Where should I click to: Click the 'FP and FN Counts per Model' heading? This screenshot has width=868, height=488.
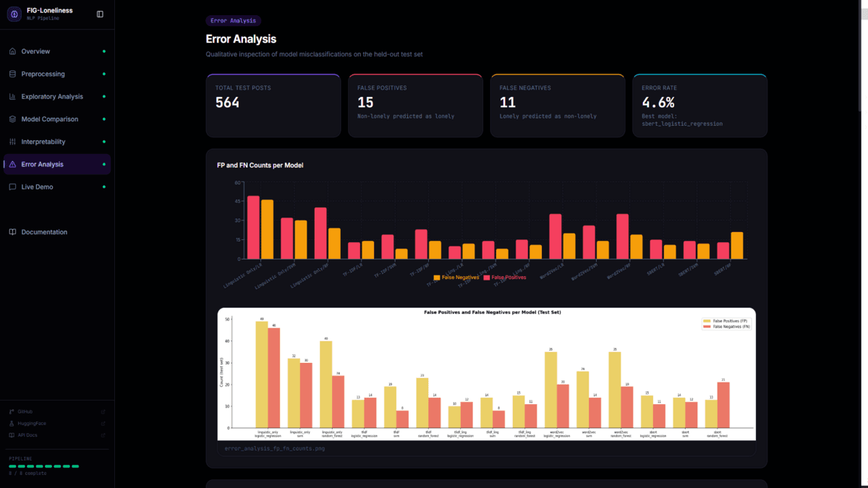260,166
